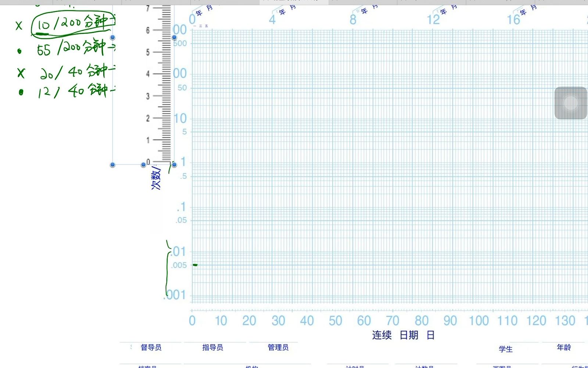588x368 pixels.
Task: Click the 学生 field label
Action: (x=505, y=349)
